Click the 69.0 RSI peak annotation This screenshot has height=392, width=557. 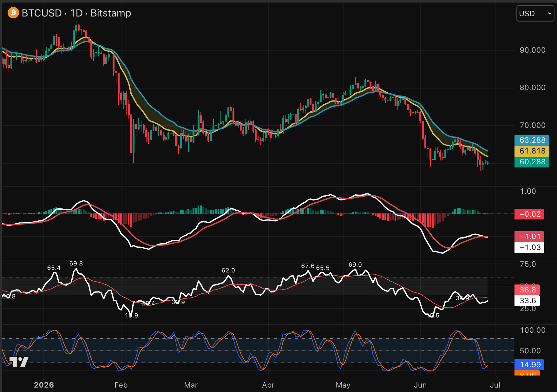[x=355, y=265]
